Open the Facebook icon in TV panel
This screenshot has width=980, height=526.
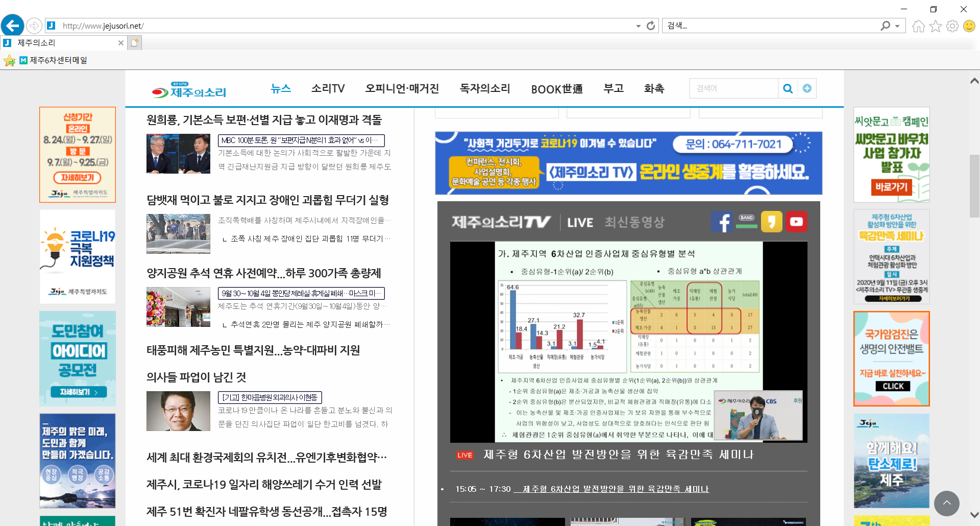[x=722, y=222]
